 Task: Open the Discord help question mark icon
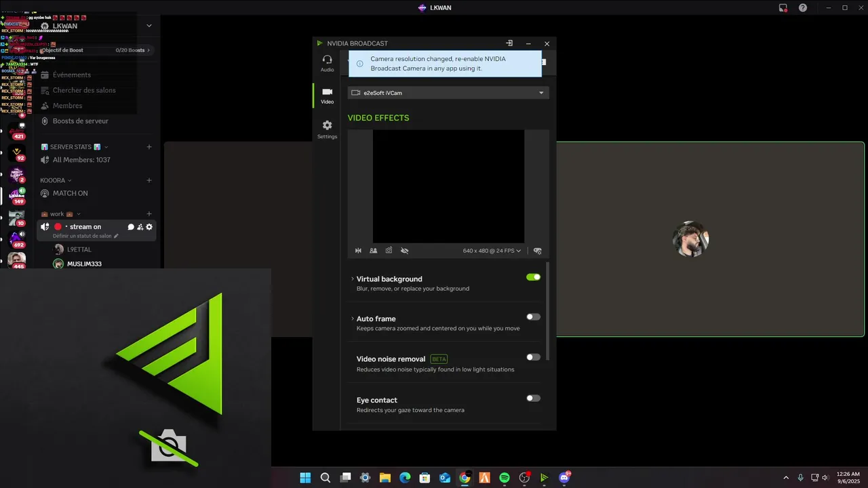tap(803, 7)
